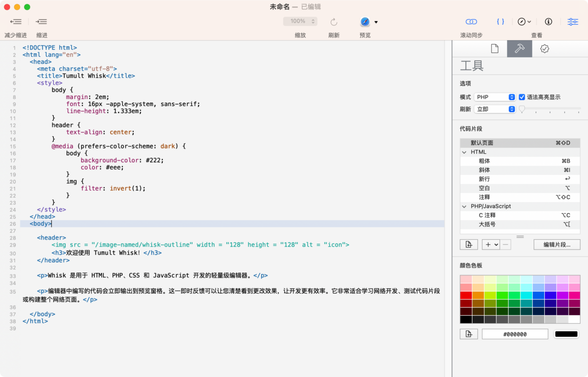Click the <title>Tumult Whisk</title> line
This screenshot has width=588, height=377.
[86, 76]
